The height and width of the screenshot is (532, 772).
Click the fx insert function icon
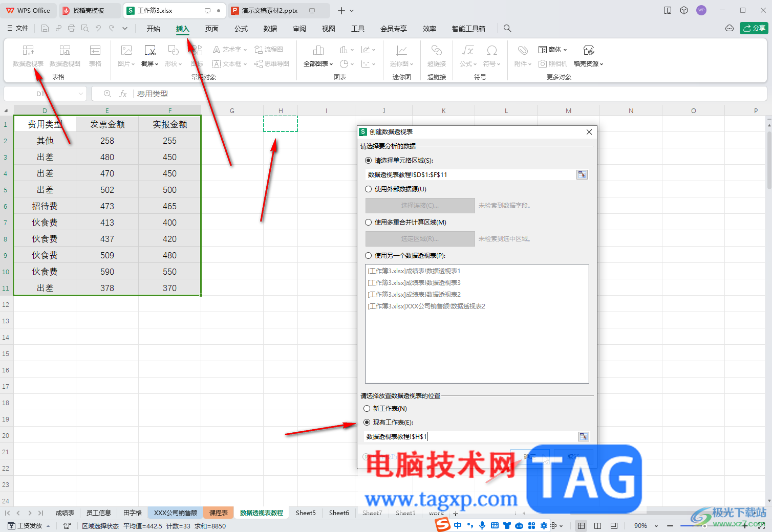point(123,94)
